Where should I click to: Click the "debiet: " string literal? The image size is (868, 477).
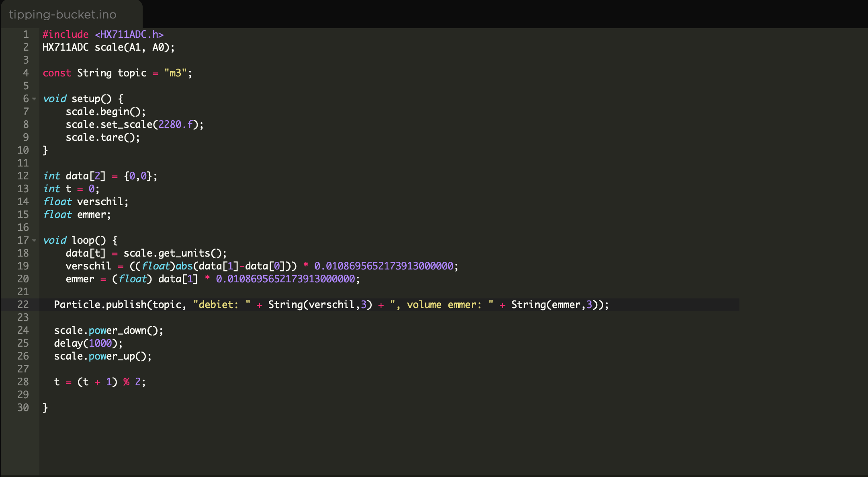point(221,305)
